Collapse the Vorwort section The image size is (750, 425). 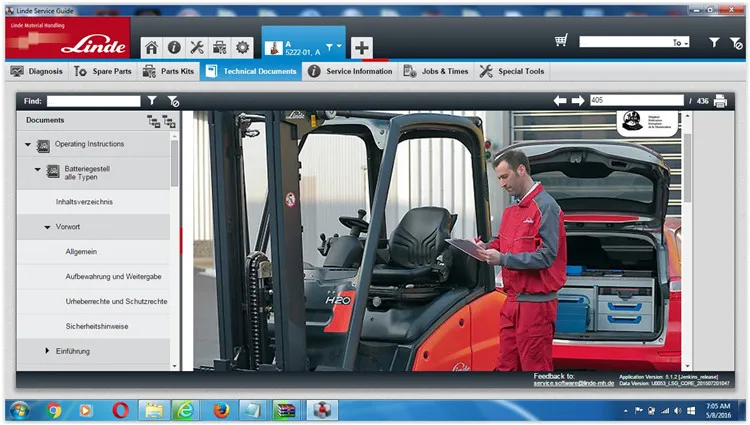pyautogui.click(x=47, y=227)
